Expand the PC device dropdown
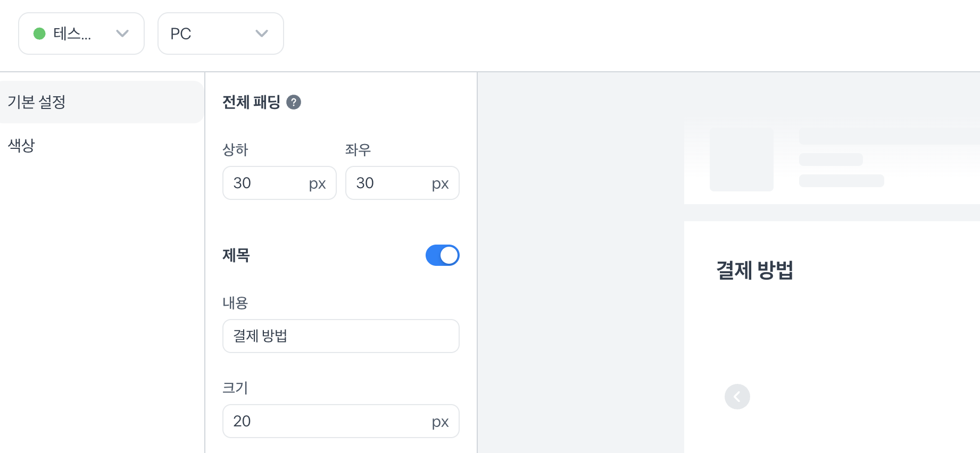980x453 pixels. tap(220, 33)
